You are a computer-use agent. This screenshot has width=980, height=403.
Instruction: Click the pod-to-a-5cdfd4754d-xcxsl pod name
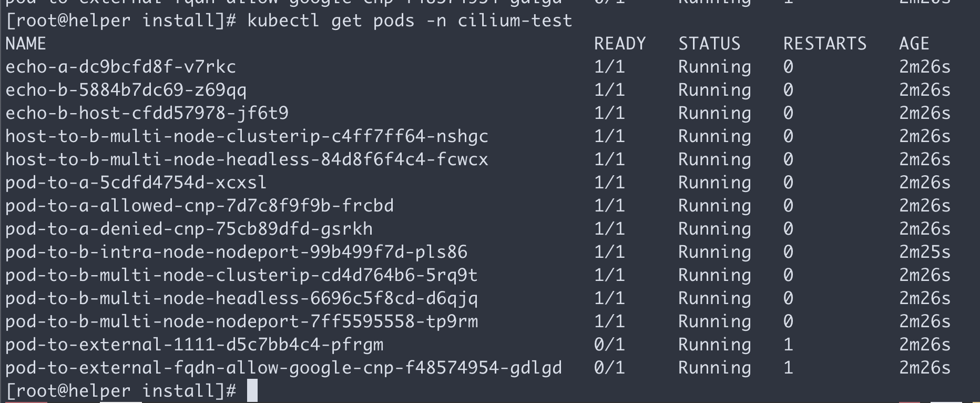[136, 183]
